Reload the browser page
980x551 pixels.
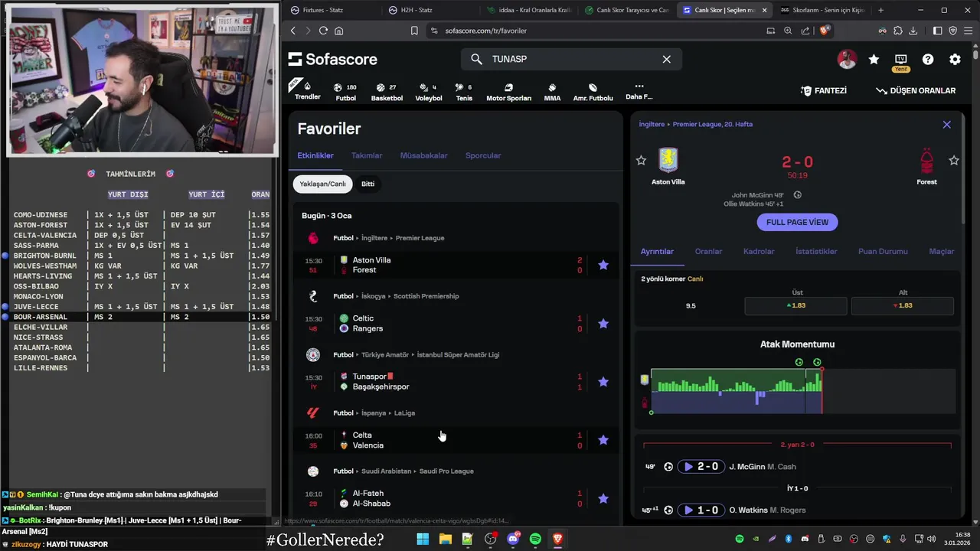tap(323, 31)
